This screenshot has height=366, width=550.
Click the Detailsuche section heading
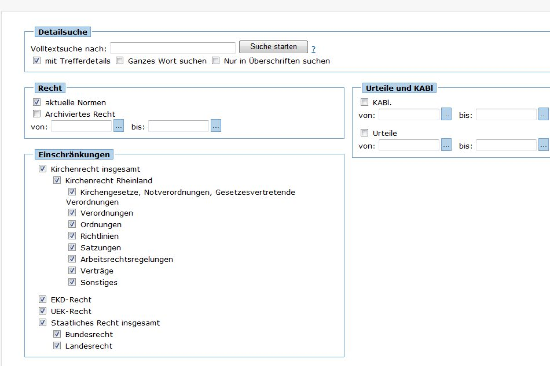(63, 32)
